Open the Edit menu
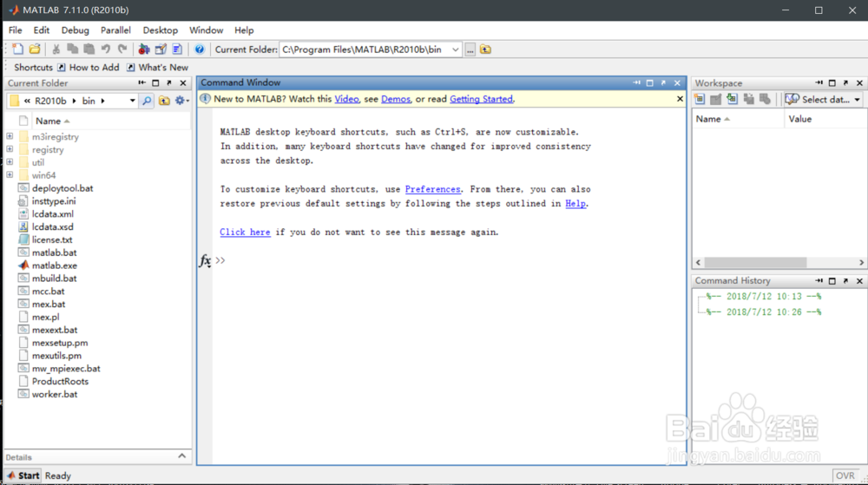Image resolution: width=868 pixels, height=485 pixels. click(x=42, y=30)
